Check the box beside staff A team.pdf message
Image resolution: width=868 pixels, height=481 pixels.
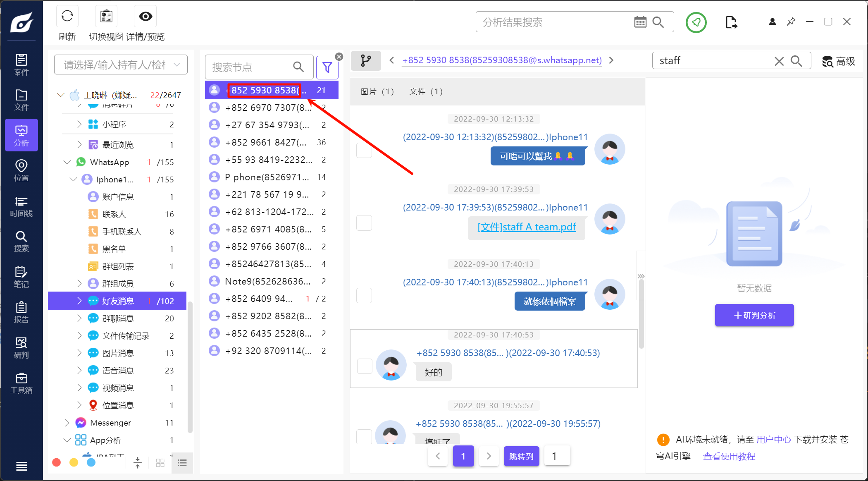364,223
